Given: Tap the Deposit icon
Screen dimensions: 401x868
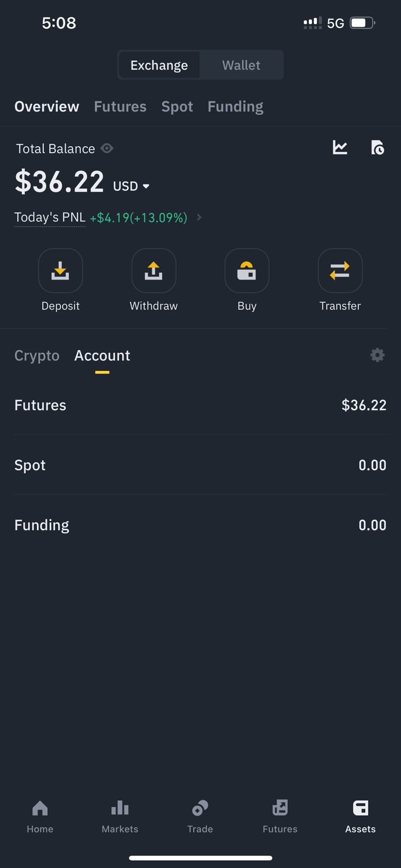Looking at the screenshot, I should [x=61, y=270].
